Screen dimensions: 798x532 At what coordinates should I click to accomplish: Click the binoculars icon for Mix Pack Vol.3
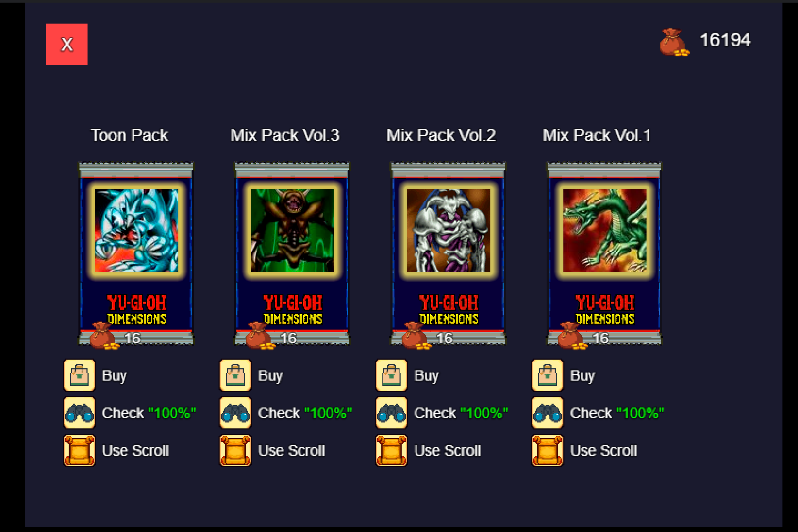point(235,413)
